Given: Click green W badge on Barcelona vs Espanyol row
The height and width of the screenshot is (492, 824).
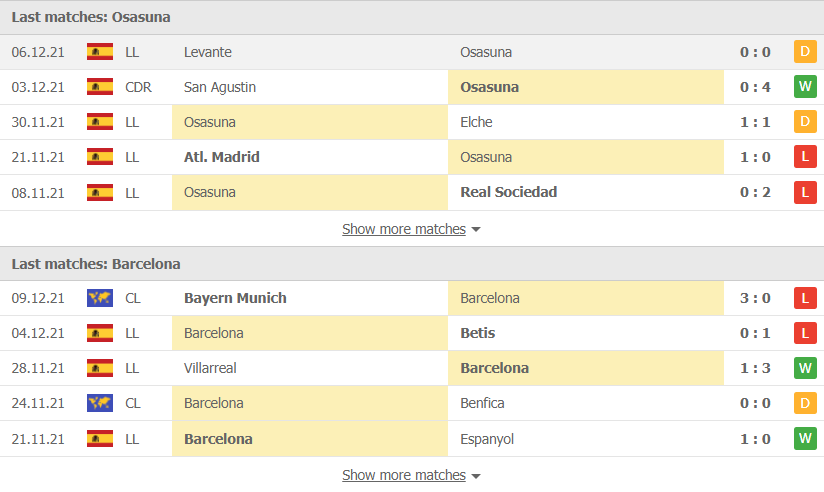Looking at the screenshot, I should click(x=805, y=438).
